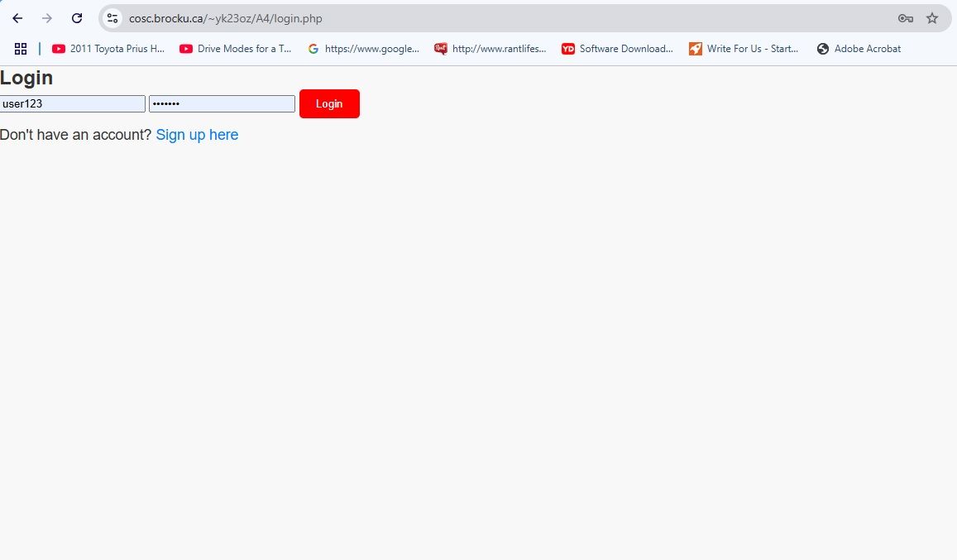The width and height of the screenshot is (957, 560).
Task: Click the saved passwords key icon
Action: (905, 18)
